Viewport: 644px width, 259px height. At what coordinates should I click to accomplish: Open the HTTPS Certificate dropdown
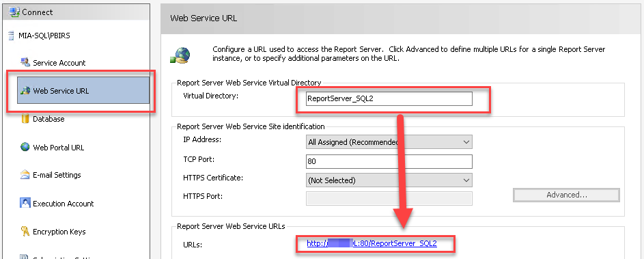pos(389,180)
